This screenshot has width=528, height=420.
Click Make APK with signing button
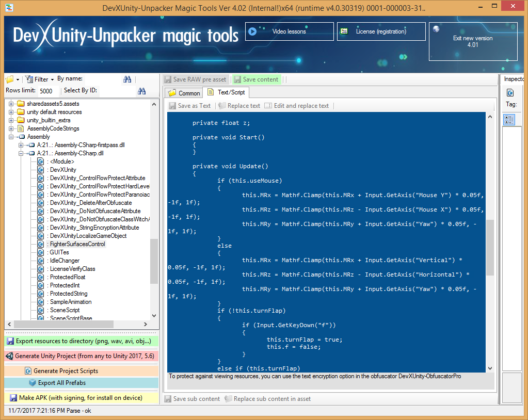[81, 398]
